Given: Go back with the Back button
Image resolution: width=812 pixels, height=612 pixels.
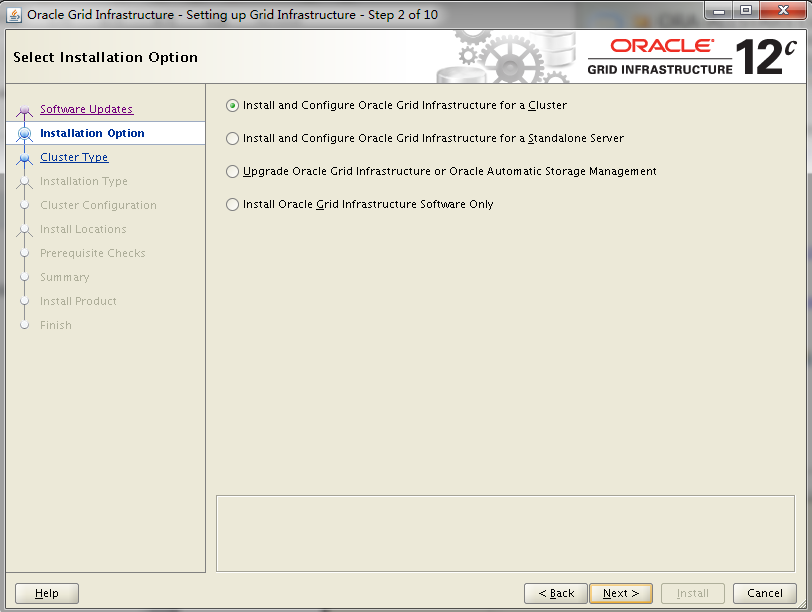Looking at the screenshot, I should click(556, 593).
